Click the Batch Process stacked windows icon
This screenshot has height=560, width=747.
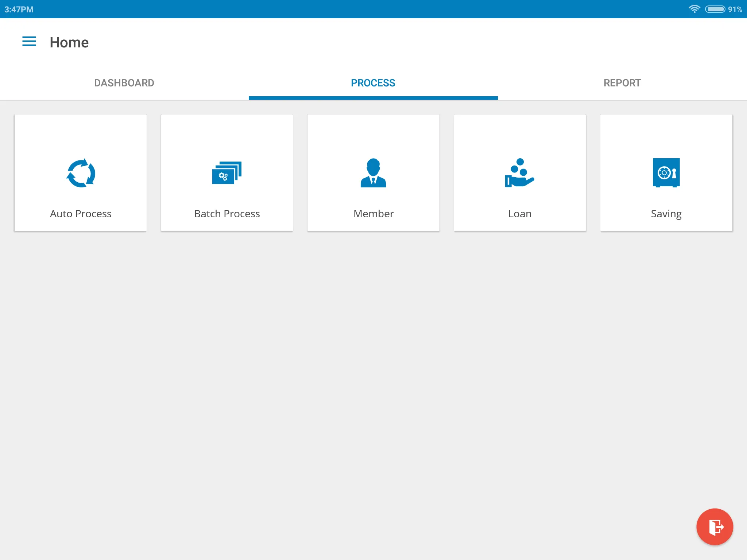point(227,173)
